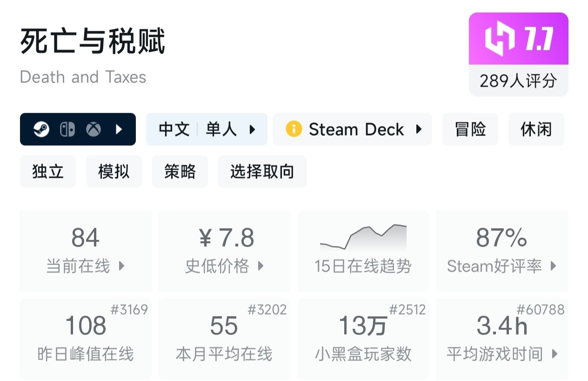Select the 选择取向 tag
Image resolution: width=588 pixels, height=381 pixels.
[262, 172]
